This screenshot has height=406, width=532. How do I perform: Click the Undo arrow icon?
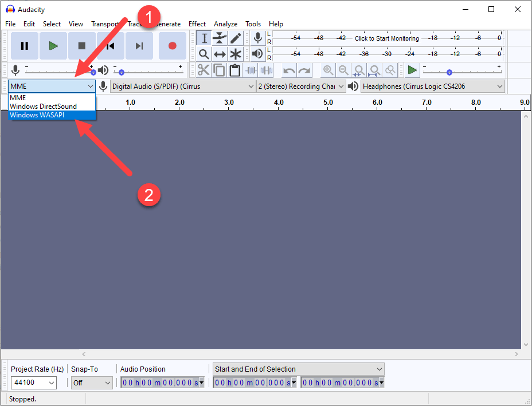pyautogui.click(x=289, y=70)
